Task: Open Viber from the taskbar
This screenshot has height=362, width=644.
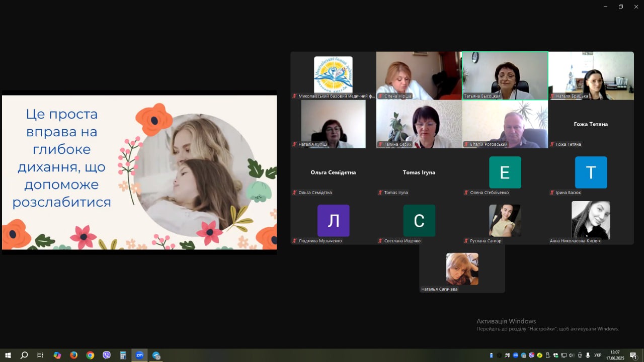Action: pos(107,355)
